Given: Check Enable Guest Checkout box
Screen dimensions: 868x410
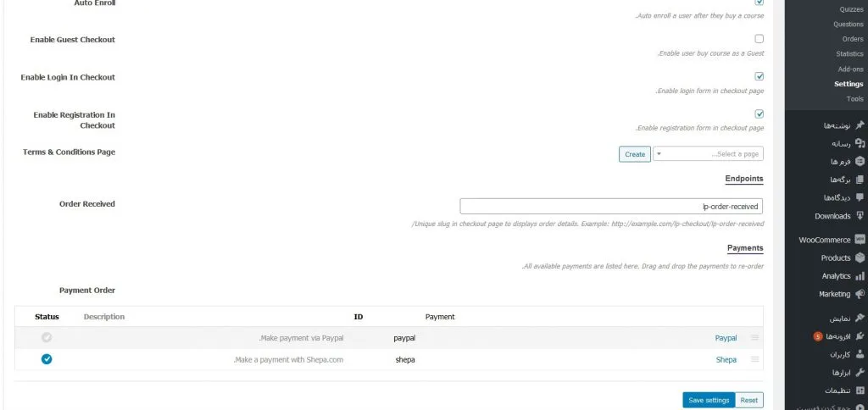Looking at the screenshot, I should (759, 39).
